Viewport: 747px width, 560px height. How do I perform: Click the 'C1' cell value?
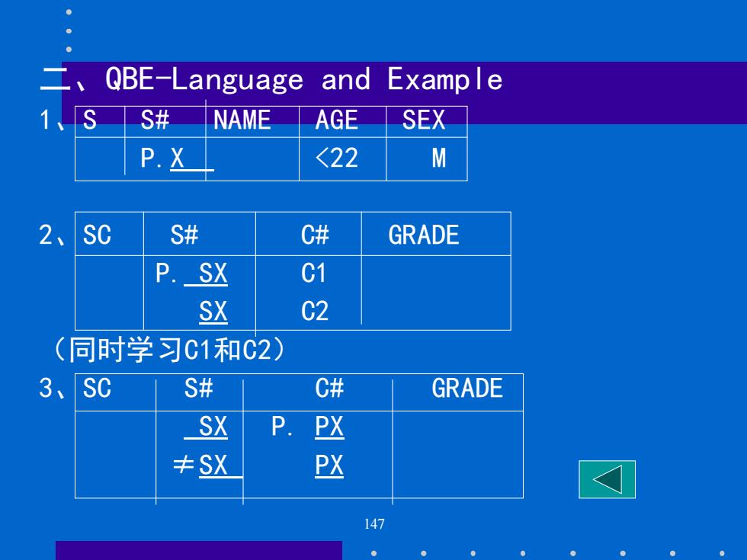(313, 274)
